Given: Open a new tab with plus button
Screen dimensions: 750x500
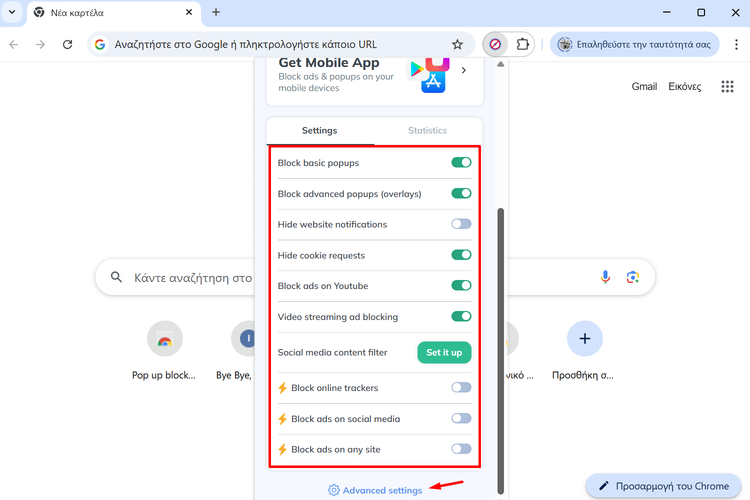Looking at the screenshot, I should [x=216, y=12].
